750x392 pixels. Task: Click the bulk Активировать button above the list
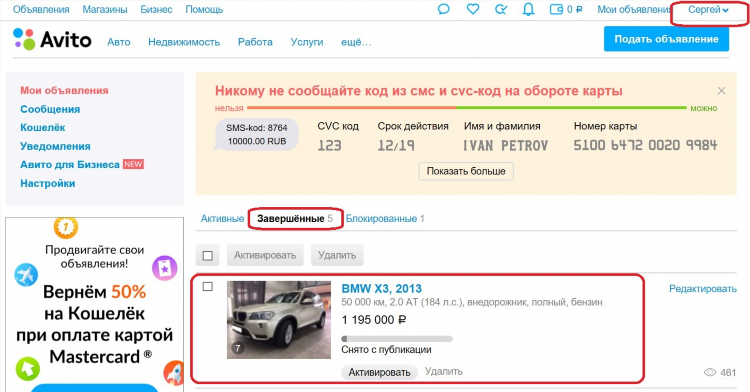click(x=265, y=255)
